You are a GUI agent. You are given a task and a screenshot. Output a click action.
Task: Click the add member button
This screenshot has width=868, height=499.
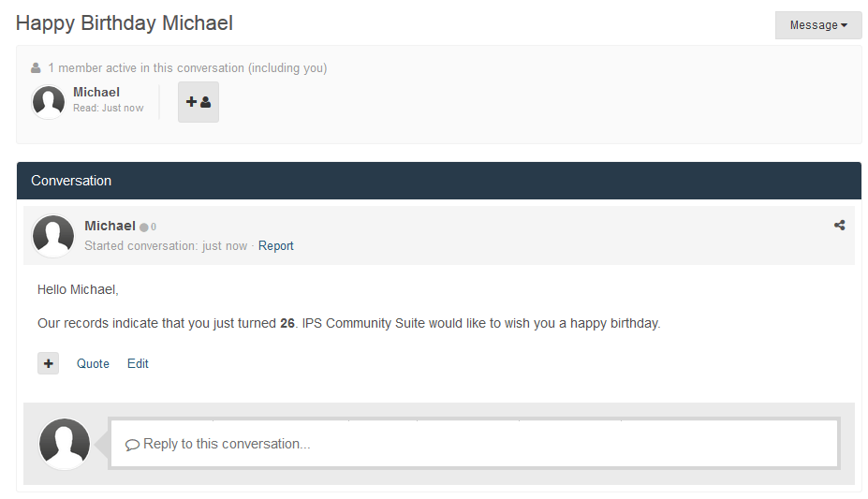pos(198,102)
